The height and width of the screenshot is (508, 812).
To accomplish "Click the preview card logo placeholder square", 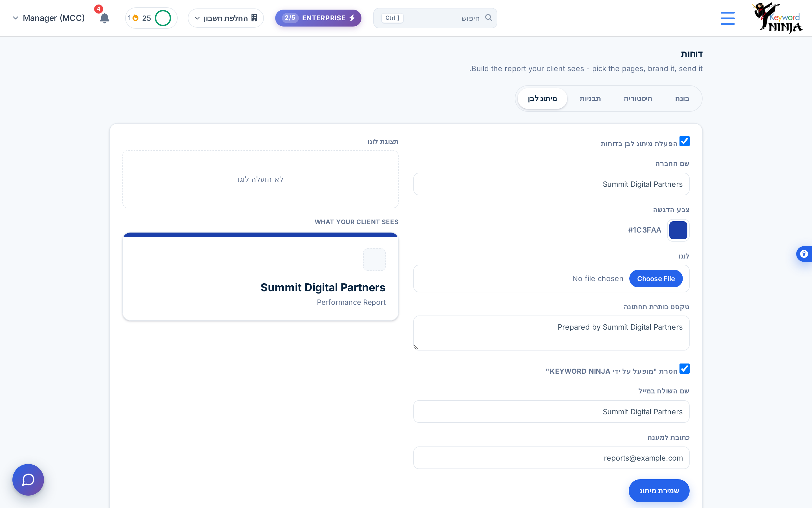I will point(374,260).
